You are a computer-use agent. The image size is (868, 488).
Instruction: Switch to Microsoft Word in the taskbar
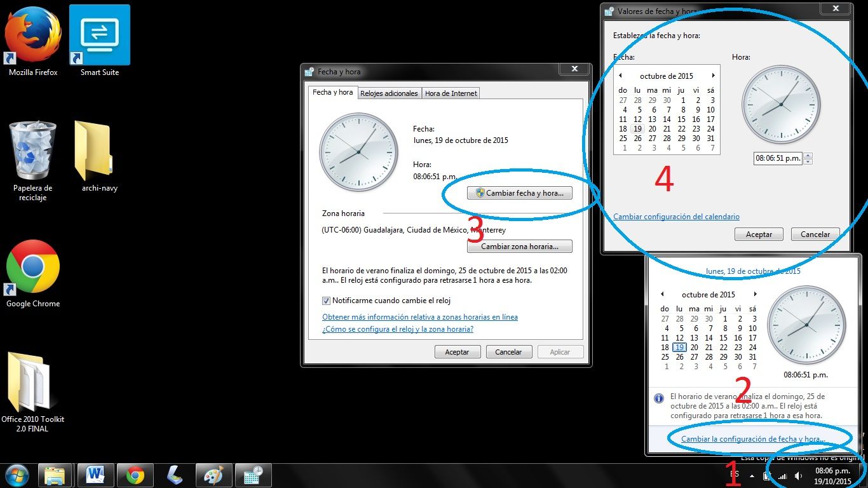pos(95,475)
